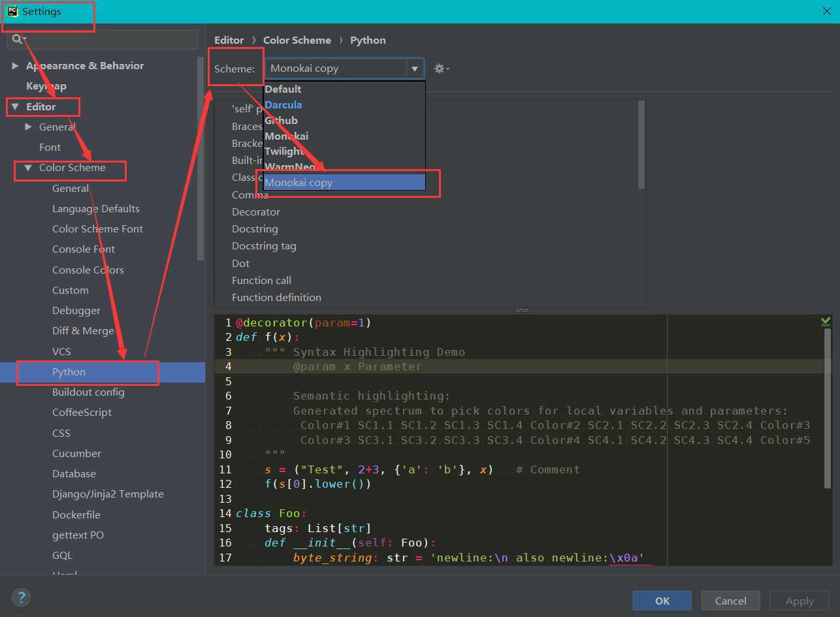The width and height of the screenshot is (840, 617).
Task: Collapse the Color Scheme tree node
Action: pos(28,168)
